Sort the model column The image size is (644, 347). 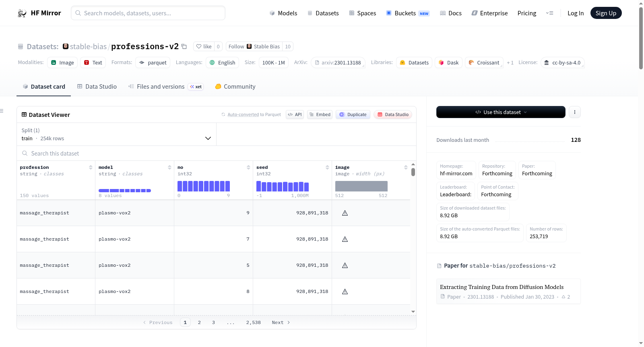[x=169, y=167]
